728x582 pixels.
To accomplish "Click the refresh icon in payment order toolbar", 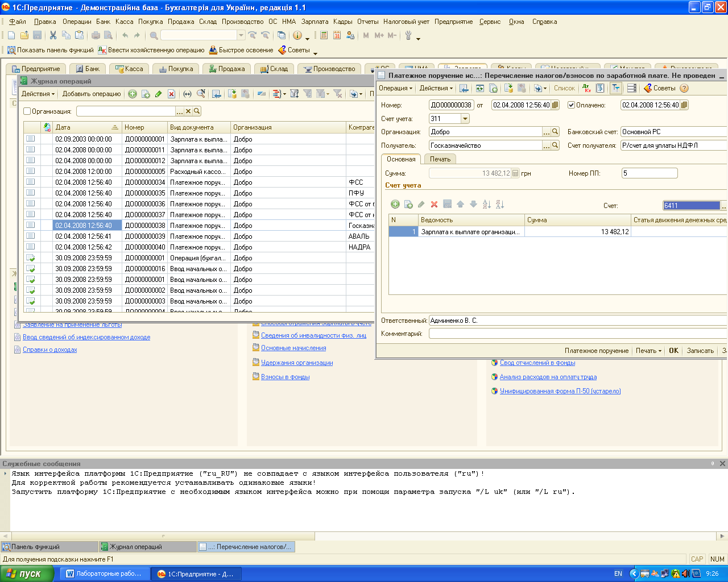I will (480, 88).
